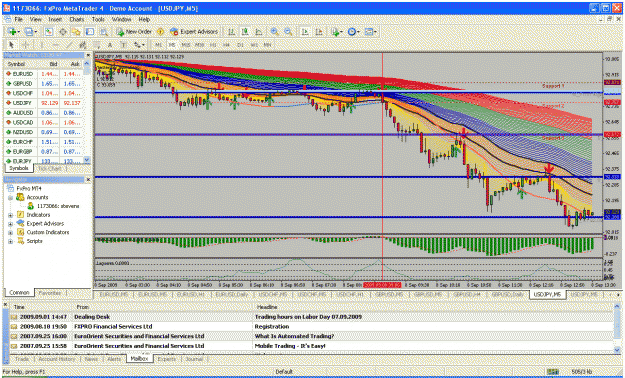Viewport: 625px width, 378px height.
Task: Select the horizontal line tool
Action: 55,45
